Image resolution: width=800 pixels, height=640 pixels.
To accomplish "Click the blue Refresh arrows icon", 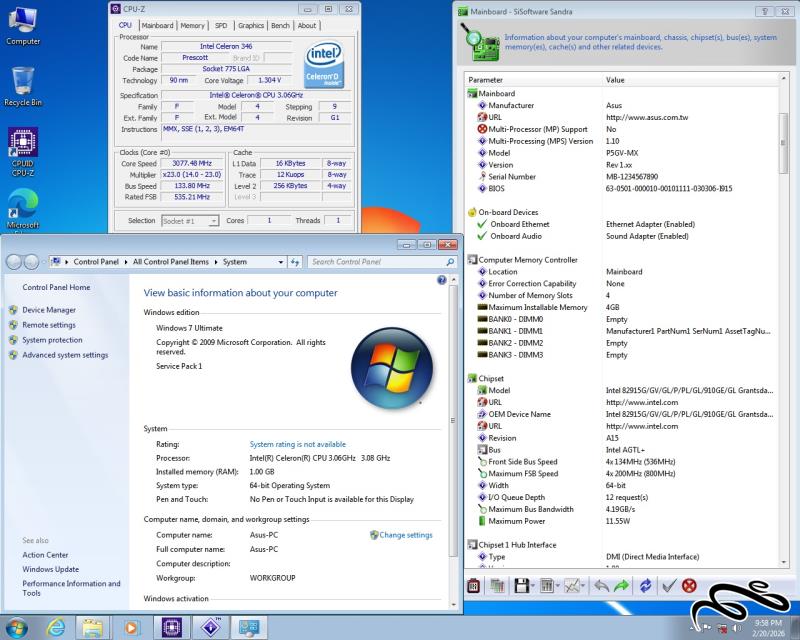I will 645,586.
